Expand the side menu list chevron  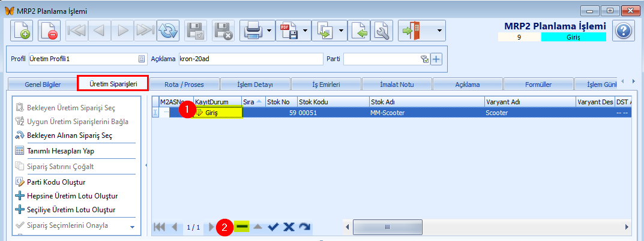pyautogui.click(x=132, y=227)
